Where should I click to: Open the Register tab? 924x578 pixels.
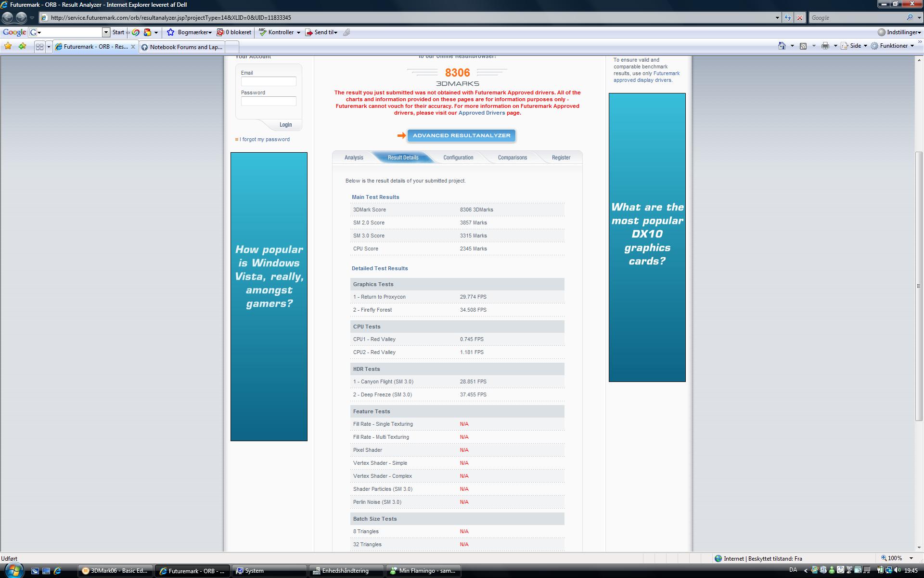pos(561,158)
